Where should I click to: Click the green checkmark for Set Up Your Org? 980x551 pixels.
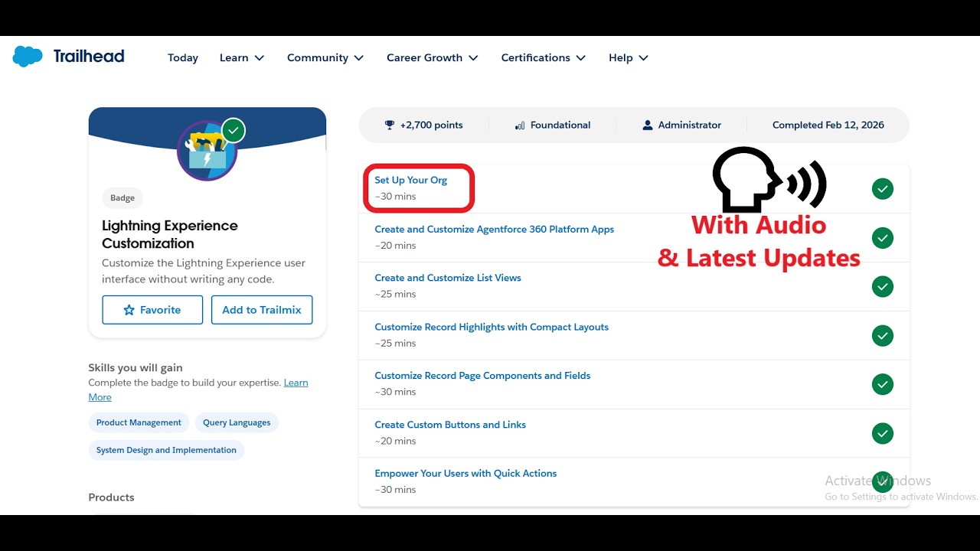pyautogui.click(x=883, y=188)
